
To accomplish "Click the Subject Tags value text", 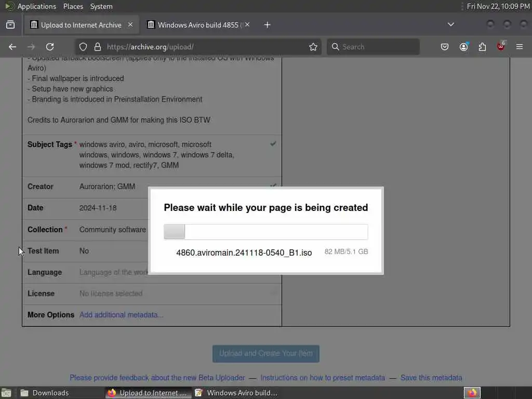I will click(x=157, y=155).
